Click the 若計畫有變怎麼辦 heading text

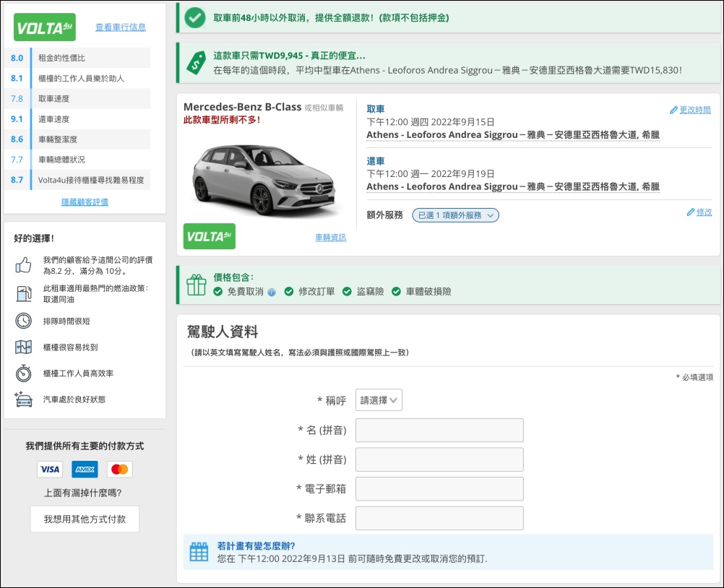tap(257, 546)
